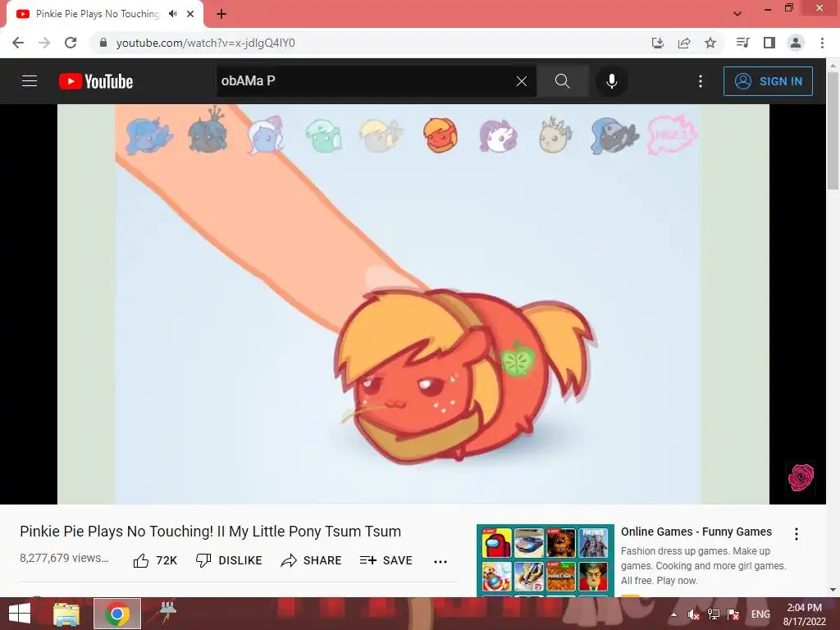Switch input language ENG

(x=760, y=614)
